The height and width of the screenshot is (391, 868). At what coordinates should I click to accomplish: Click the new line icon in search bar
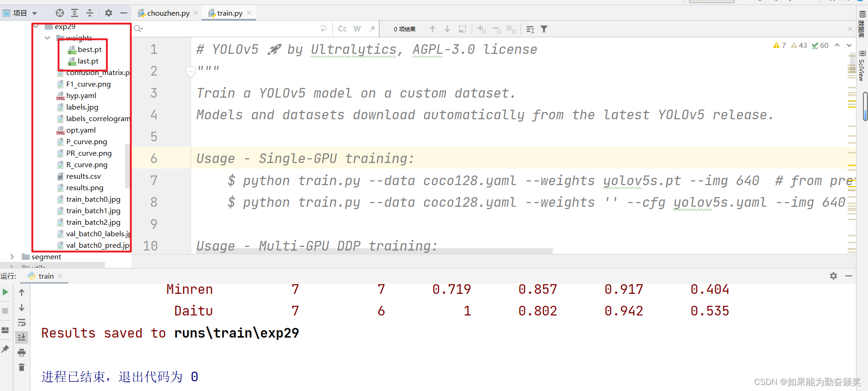(324, 29)
